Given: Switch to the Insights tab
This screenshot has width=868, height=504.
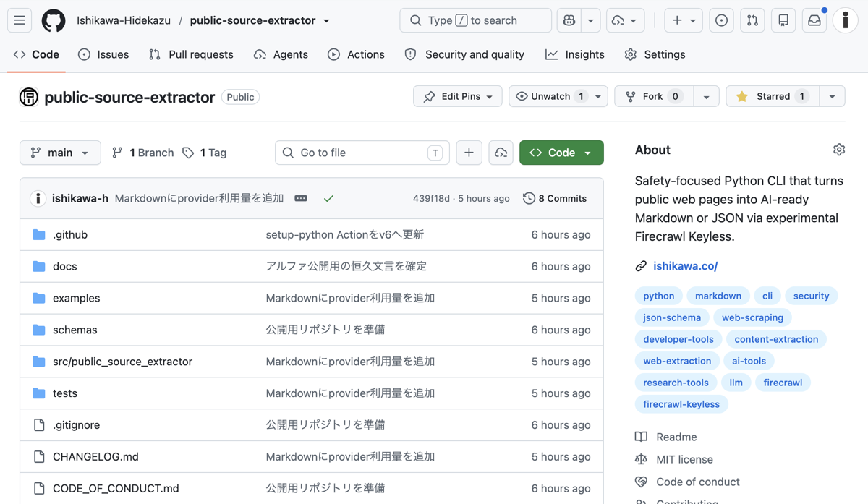Looking at the screenshot, I should [x=575, y=54].
